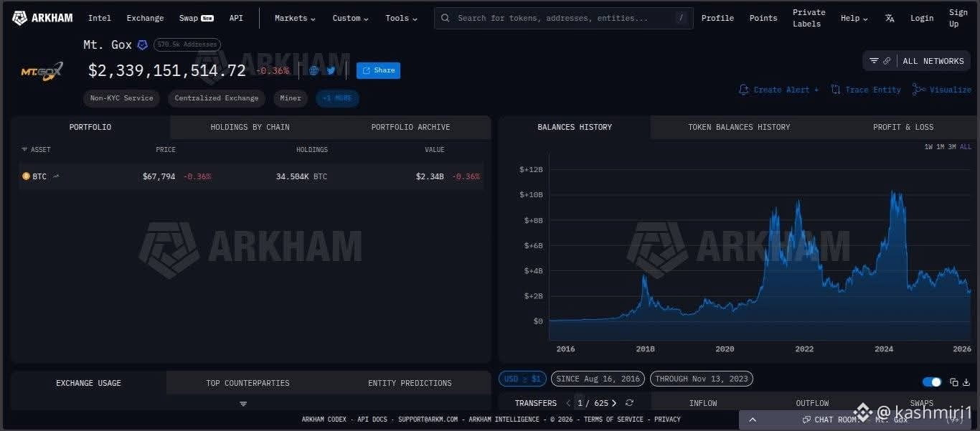Screen dimensions: 980x431
Task: Open the Mt. Gox website globe icon
Action: pos(314,70)
